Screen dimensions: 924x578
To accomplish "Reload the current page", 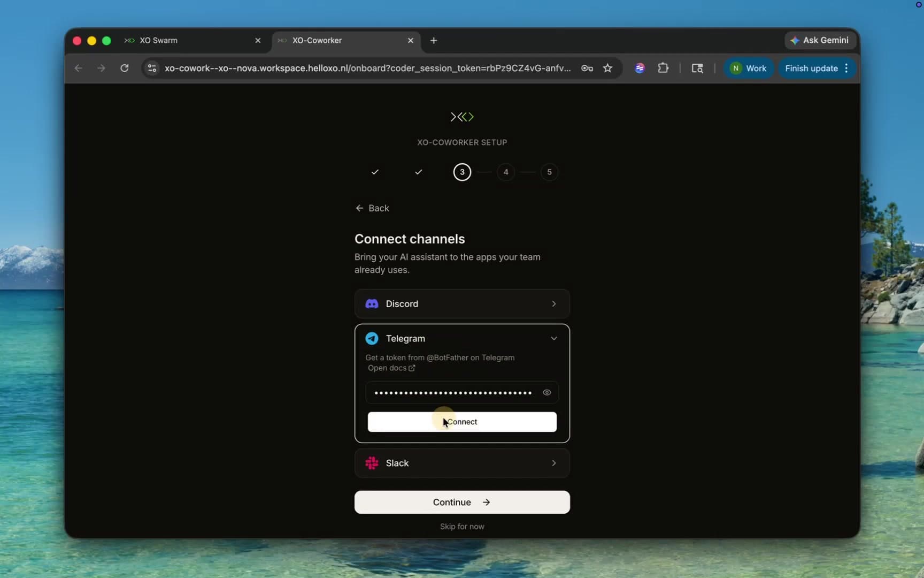I will (x=125, y=68).
